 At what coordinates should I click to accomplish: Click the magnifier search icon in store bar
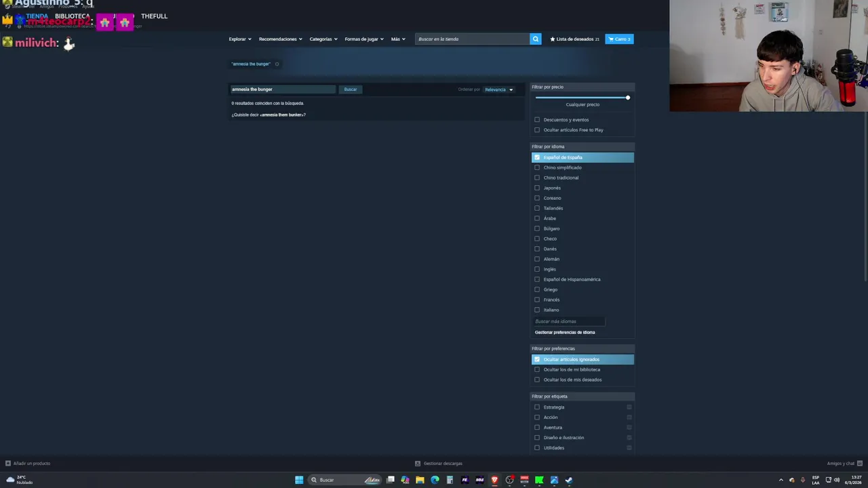coord(535,39)
